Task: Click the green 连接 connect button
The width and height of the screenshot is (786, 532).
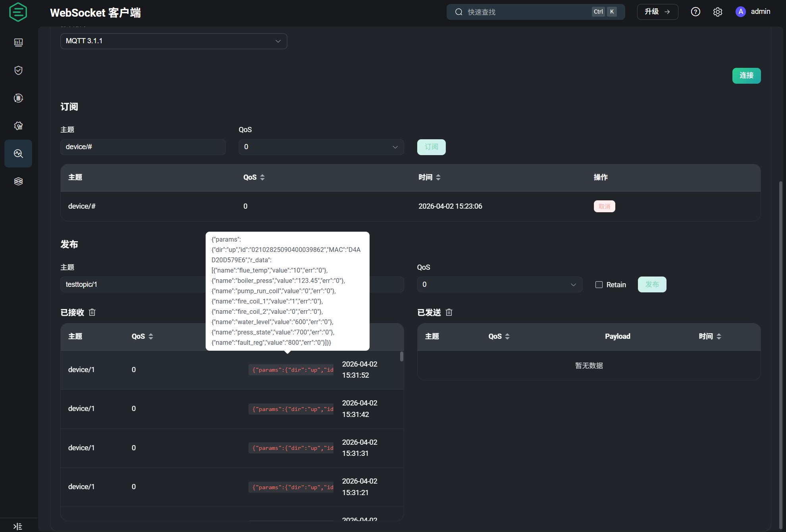Action: pyautogui.click(x=746, y=76)
